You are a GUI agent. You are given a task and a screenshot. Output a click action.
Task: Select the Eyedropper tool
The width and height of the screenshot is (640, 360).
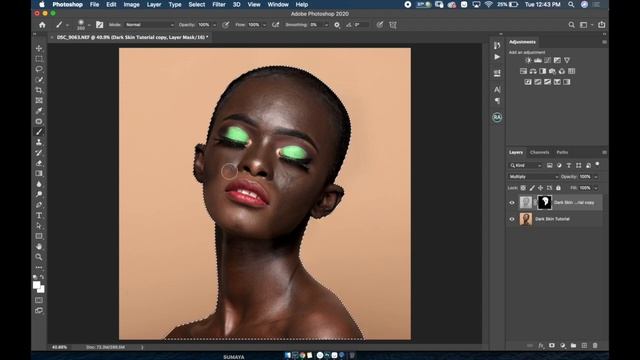(x=39, y=111)
